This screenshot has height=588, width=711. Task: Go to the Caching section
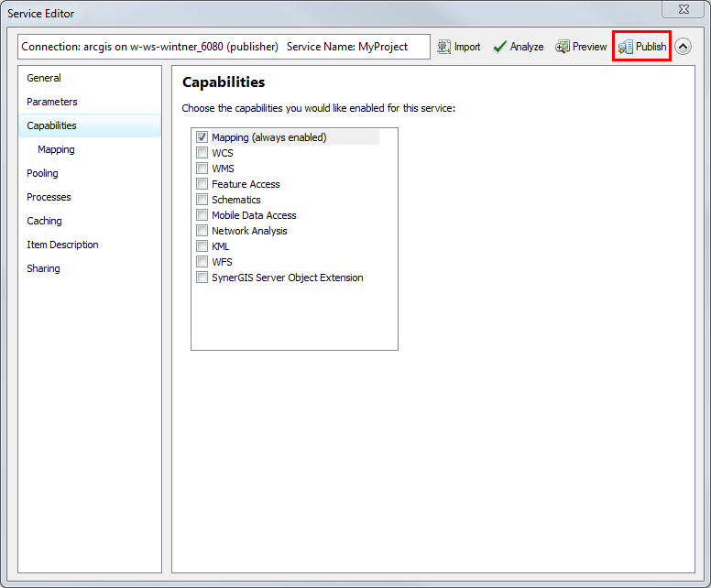click(x=44, y=221)
